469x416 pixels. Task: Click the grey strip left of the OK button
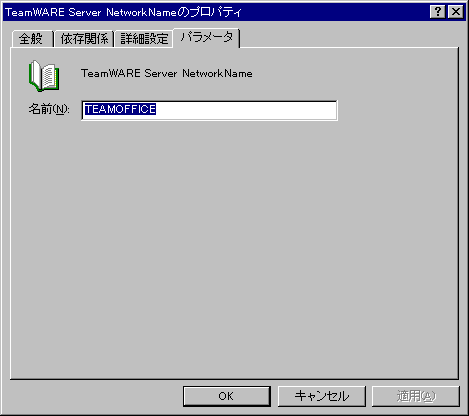click(x=97, y=397)
